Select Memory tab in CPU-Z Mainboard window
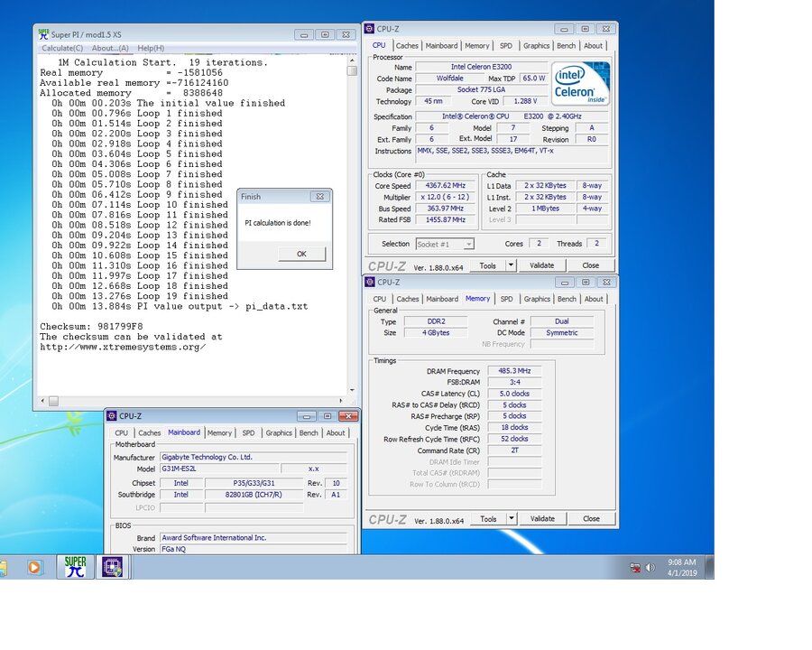This screenshot has height=650, width=812. tap(219, 432)
